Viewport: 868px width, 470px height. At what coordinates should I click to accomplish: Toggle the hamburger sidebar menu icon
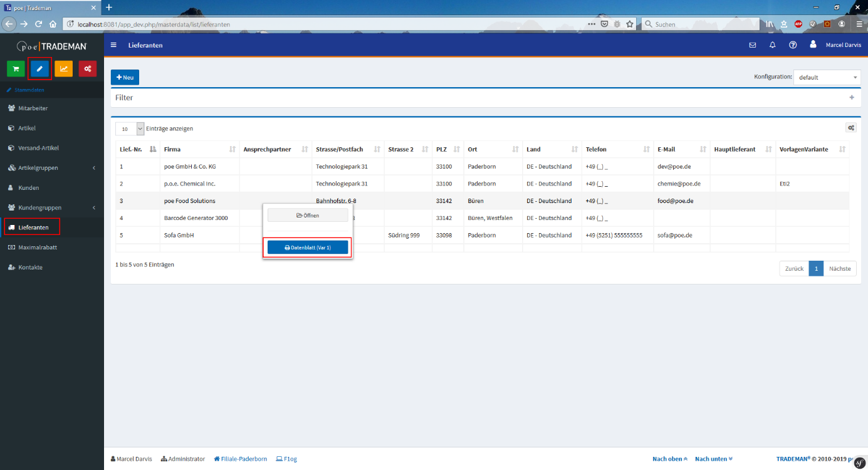[113, 45]
